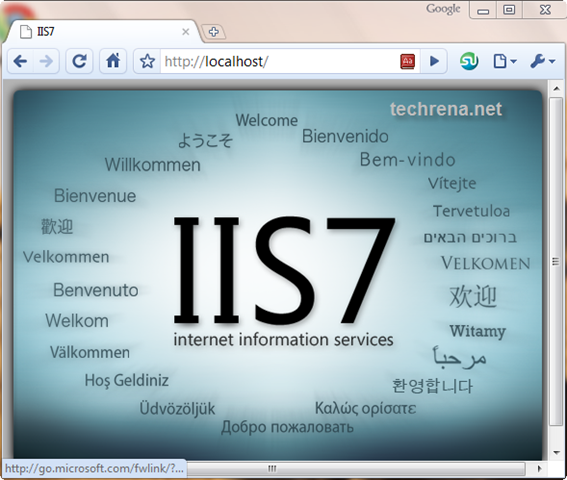This screenshot has width=567, height=480.
Task: Bookmark this page with the star
Action: point(147,61)
